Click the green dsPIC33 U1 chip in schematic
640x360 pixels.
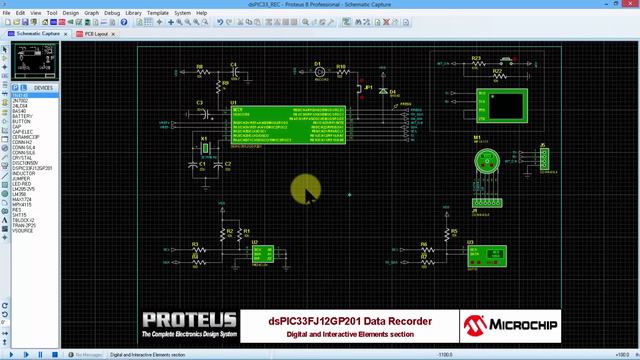click(288, 125)
